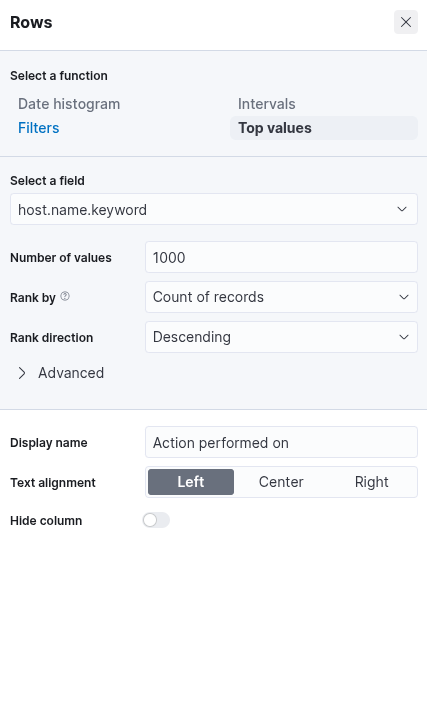Click the Number of values input field
Viewport: 427px width, 721px height.
(281, 257)
